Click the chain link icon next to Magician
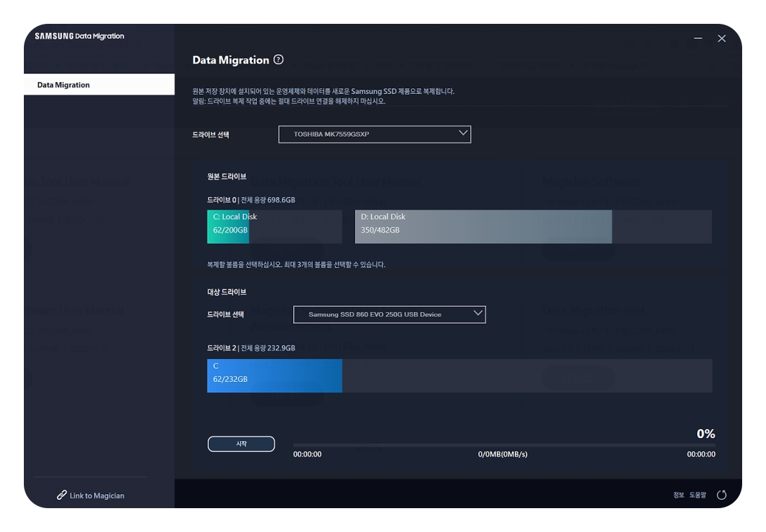 tap(62, 495)
